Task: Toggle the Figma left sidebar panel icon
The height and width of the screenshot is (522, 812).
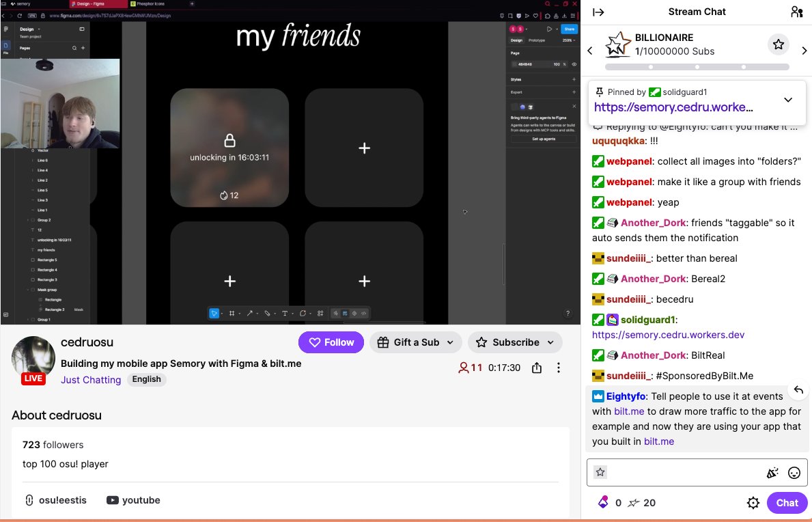Action: [x=82, y=29]
